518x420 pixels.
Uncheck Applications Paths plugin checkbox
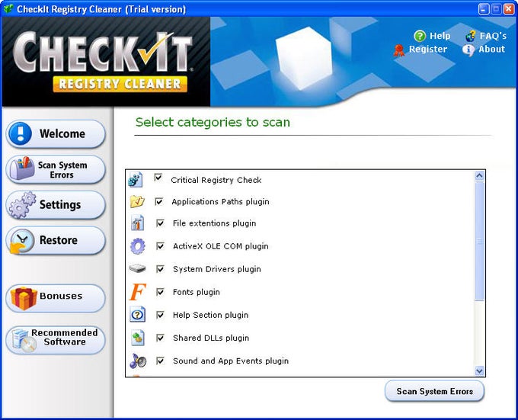159,201
